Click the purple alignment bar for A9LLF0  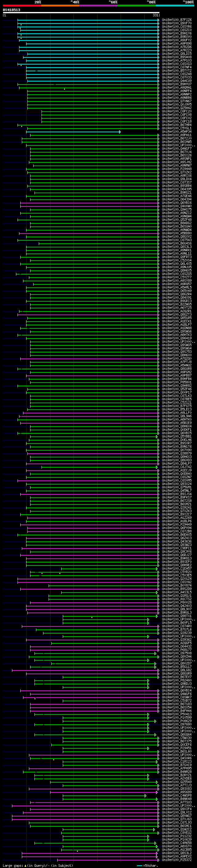(x=91, y=413)
